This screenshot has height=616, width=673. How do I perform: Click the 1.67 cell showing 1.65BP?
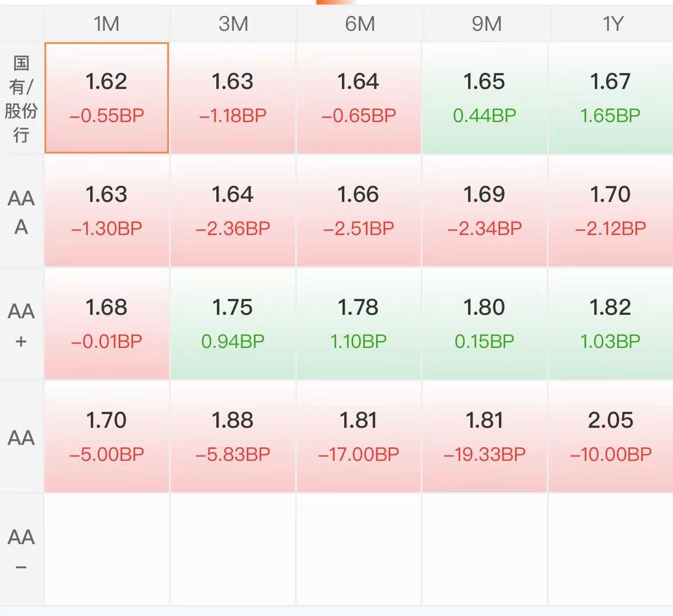(x=611, y=98)
